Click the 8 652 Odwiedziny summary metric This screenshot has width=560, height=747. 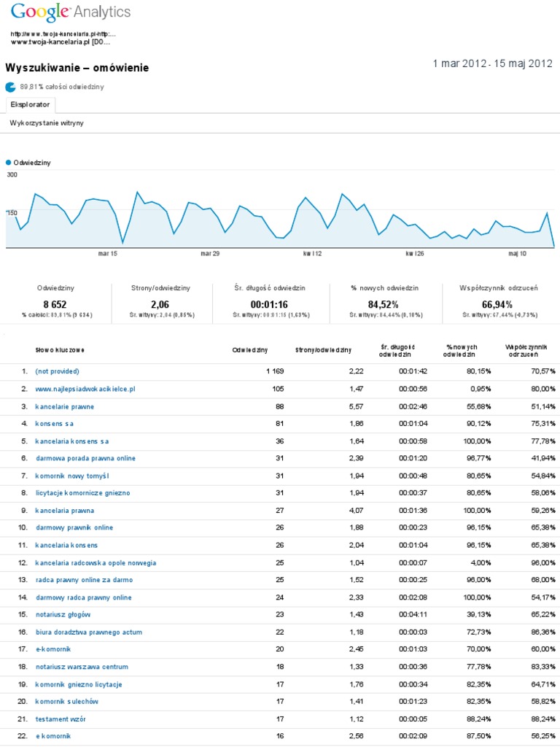click(55, 303)
